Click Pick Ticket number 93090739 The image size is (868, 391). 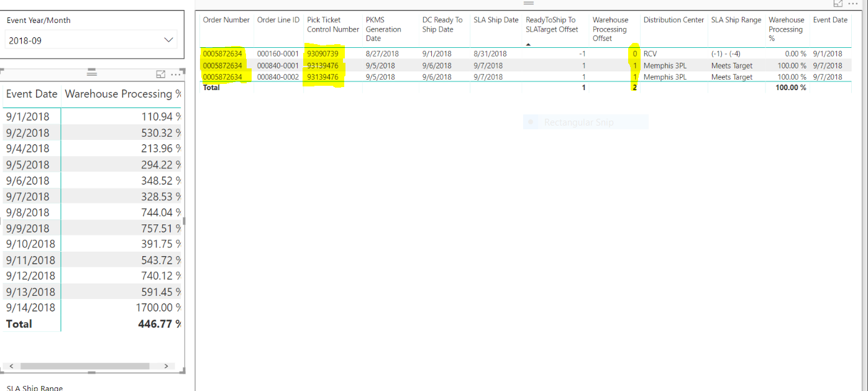point(322,53)
